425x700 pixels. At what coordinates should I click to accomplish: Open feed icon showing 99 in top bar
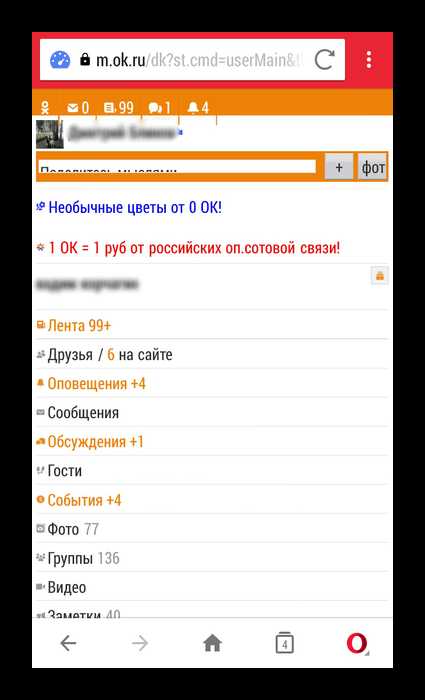[x=119, y=108]
